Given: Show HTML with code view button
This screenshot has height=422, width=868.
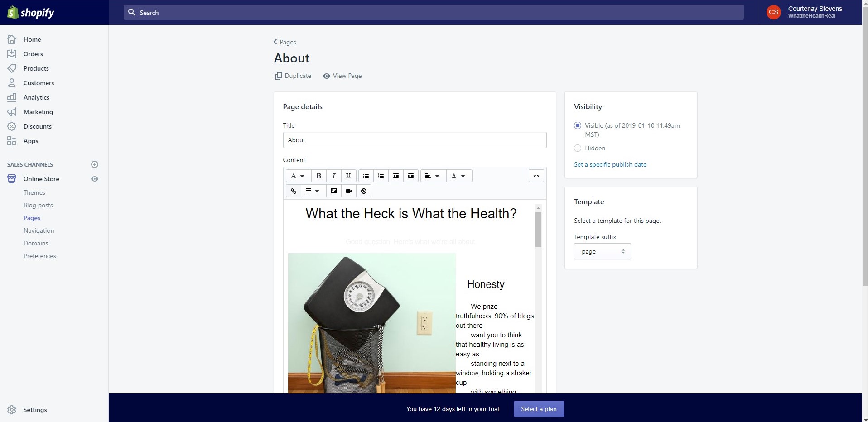Looking at the screenshot, I should (x=536, y=176).
